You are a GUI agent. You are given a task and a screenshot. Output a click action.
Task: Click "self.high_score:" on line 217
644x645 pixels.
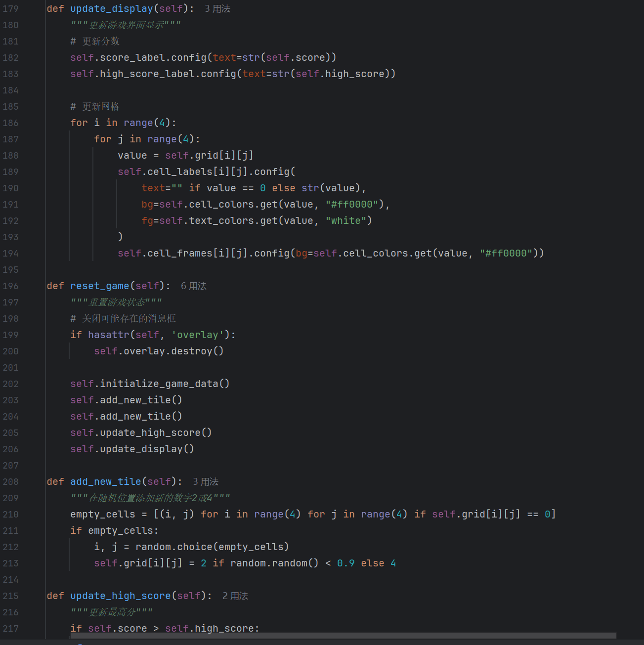pos(212,629)
